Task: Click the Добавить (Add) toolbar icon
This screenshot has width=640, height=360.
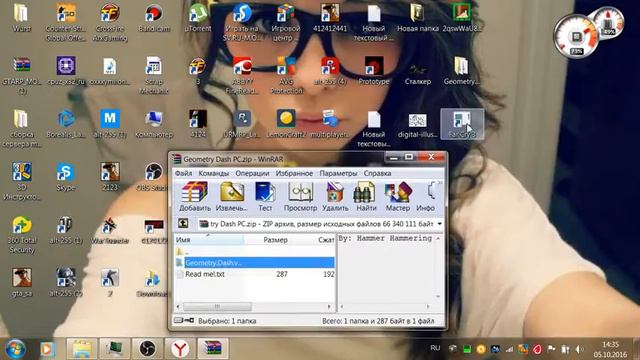Action: point(195,197)
